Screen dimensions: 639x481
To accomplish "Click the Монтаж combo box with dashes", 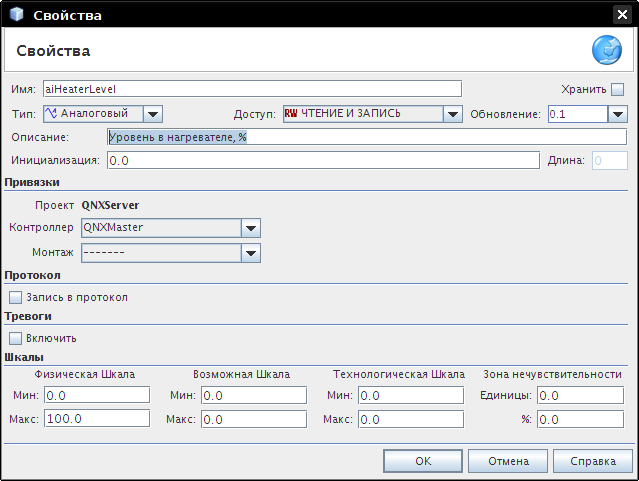I will click(x=171, y=253).
